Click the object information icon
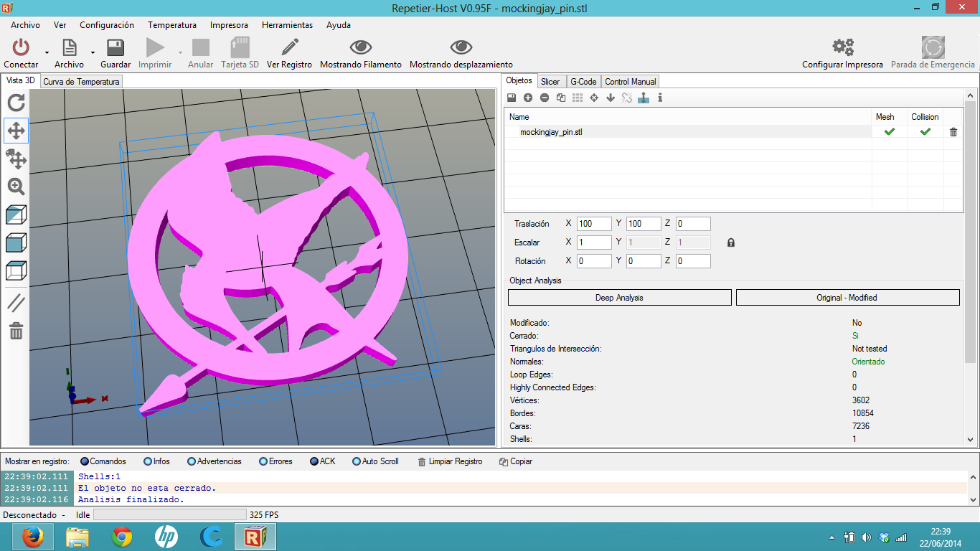 660,98
